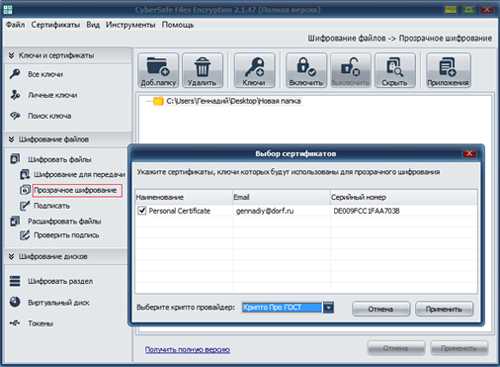Open Поиск ключа in sidebar

[49, 116]
